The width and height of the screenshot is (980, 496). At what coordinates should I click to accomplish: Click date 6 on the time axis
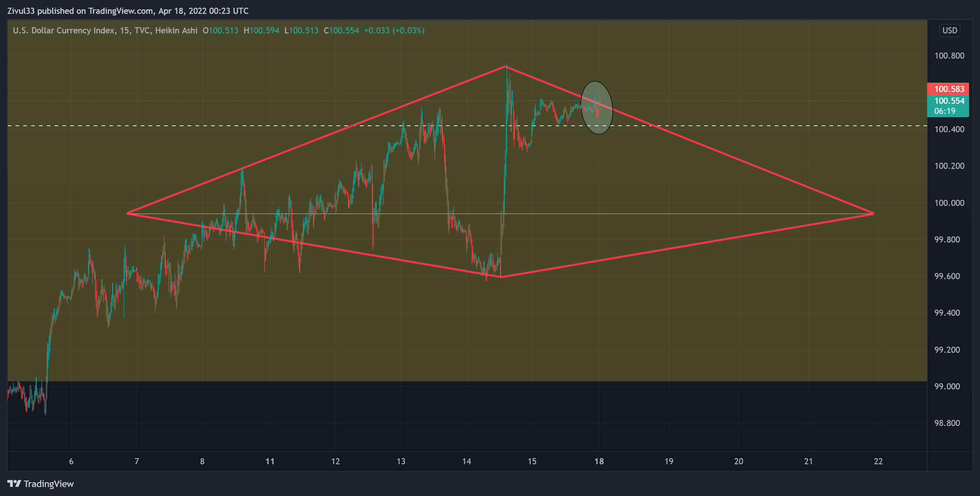tap(71, 461)
